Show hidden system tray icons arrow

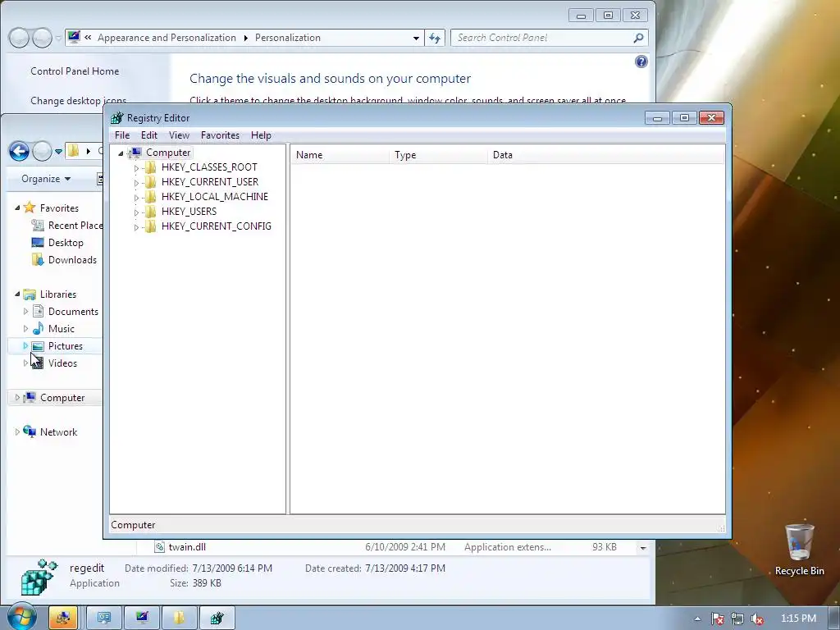[x=697, y=619]
